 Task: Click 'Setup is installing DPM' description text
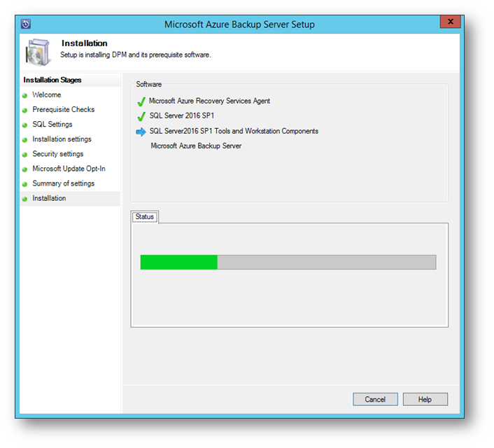[x=136, y=55]
